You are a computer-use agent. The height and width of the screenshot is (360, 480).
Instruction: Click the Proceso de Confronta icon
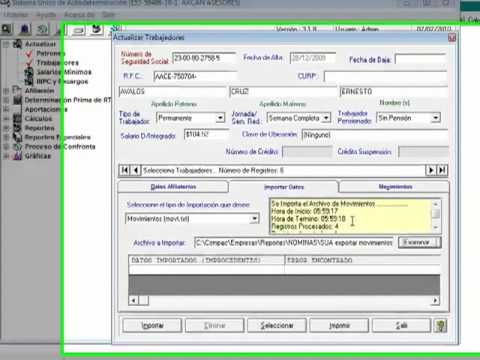click(x=17, y=146)
